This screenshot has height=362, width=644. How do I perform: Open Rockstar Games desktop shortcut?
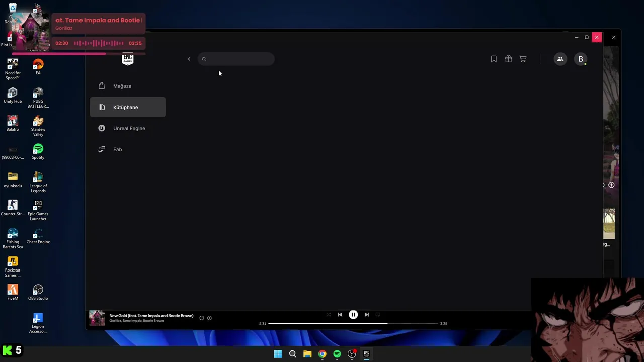point(13,266)
